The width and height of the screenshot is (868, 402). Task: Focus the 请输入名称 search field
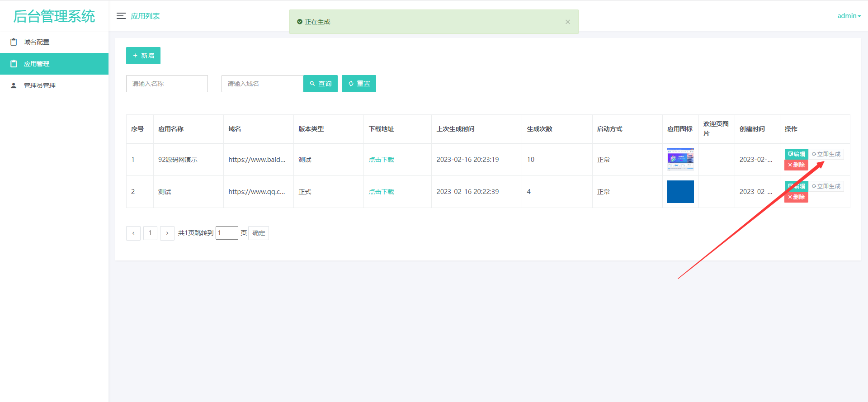click(167, 84)
